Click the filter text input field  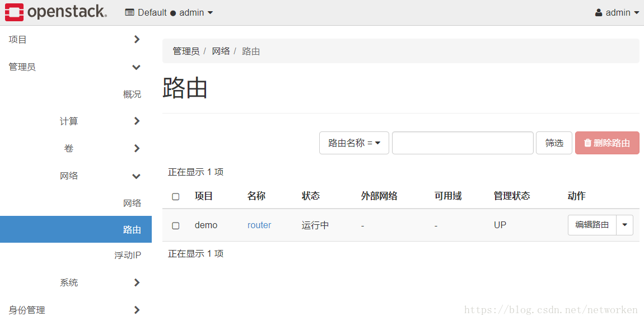[x=463, y=143]
